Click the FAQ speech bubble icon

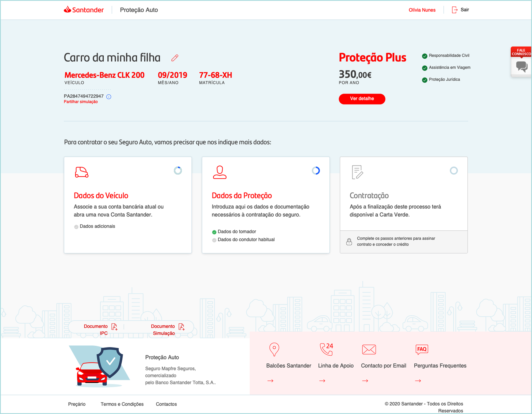[422, 349]
